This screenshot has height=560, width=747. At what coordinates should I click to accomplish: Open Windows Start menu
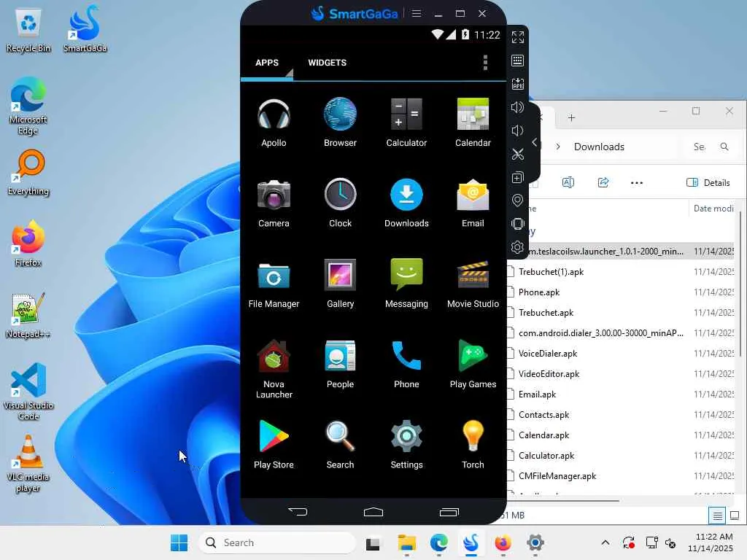(x=179, y=542)
